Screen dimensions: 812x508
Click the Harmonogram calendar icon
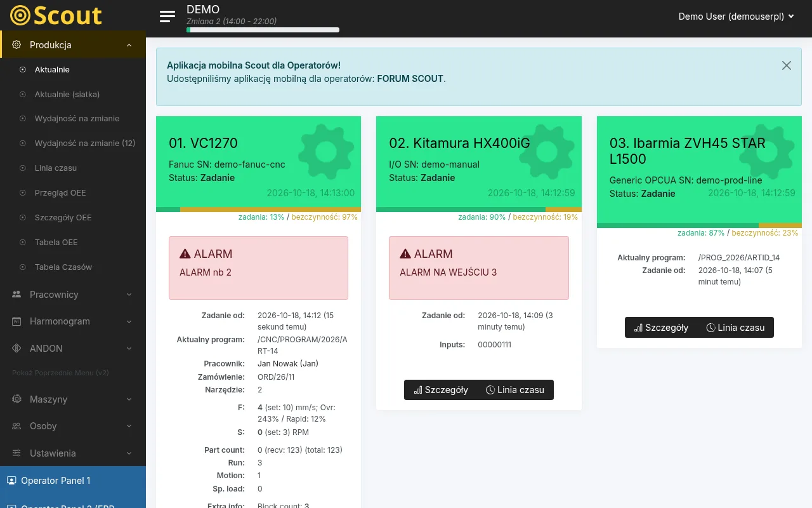pos(17,321)
